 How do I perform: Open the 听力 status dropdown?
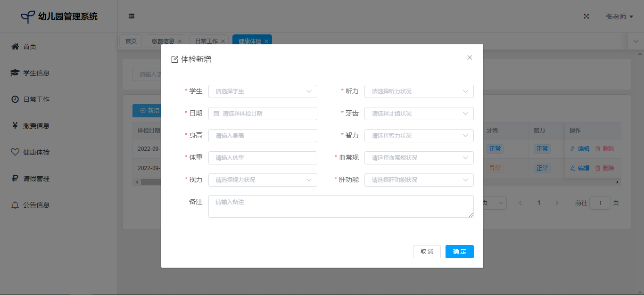point(419,91)
